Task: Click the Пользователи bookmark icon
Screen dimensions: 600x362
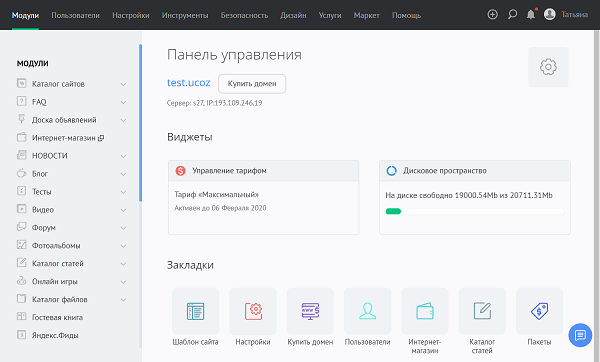Action: click(x=367, y=311)
